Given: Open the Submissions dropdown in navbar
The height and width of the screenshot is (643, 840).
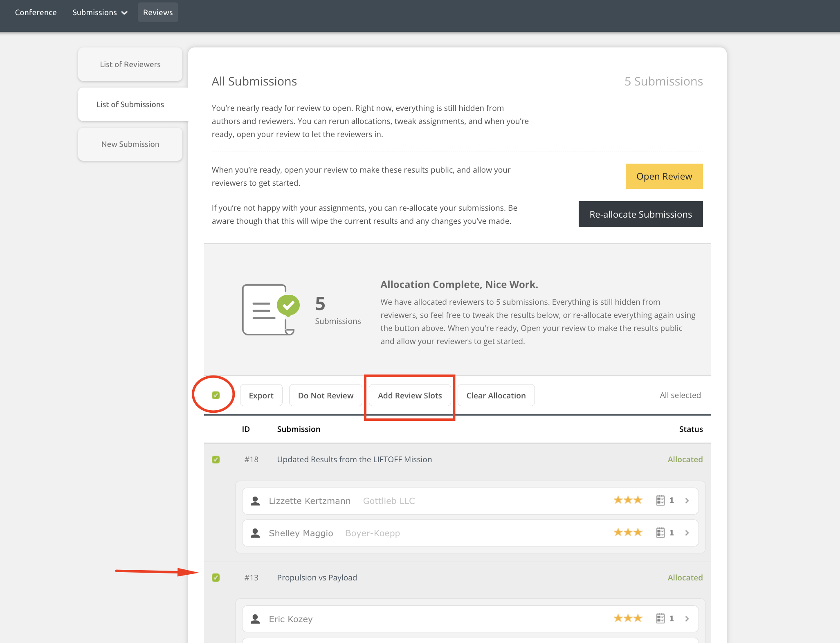Looking at the screenshot, I should click(100, 12).
